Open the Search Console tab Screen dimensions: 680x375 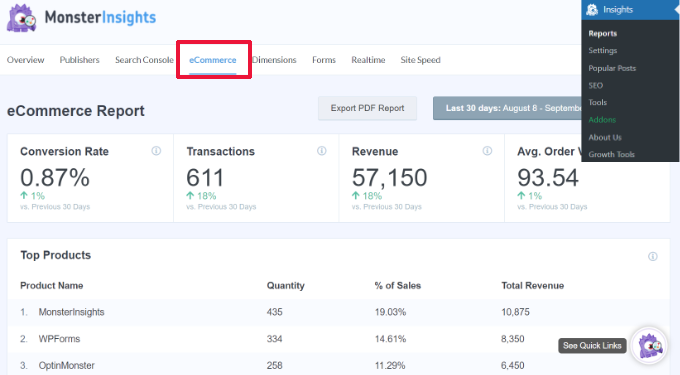[144, 60]
